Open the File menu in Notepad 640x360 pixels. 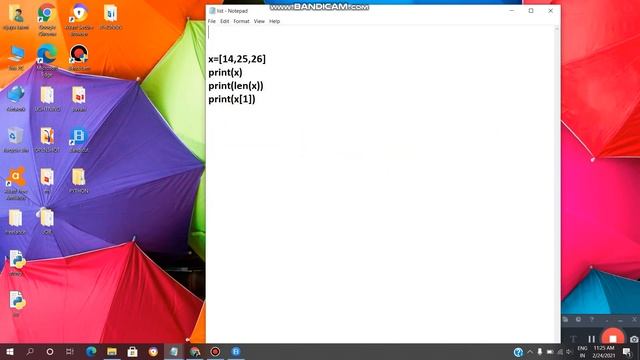(x=211, y=21)
